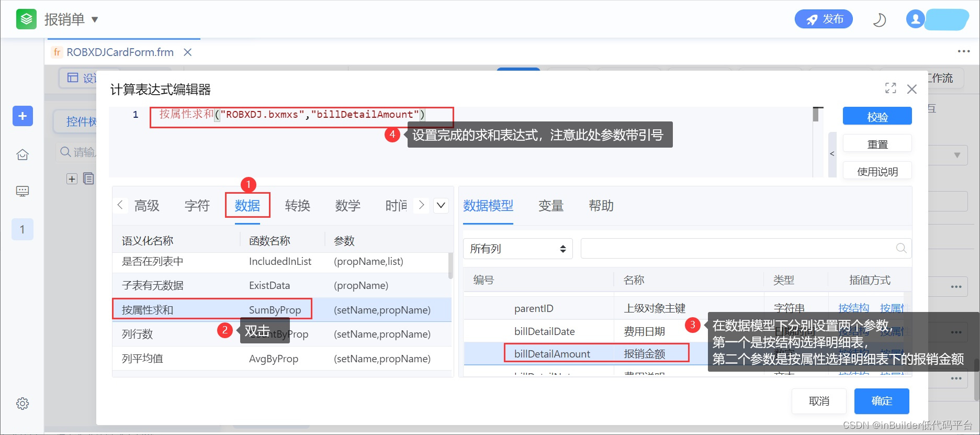The height and width of the screenshot is (435, 980).
Task: Switch to the 时间 function tab
Action: pos(396,206)
